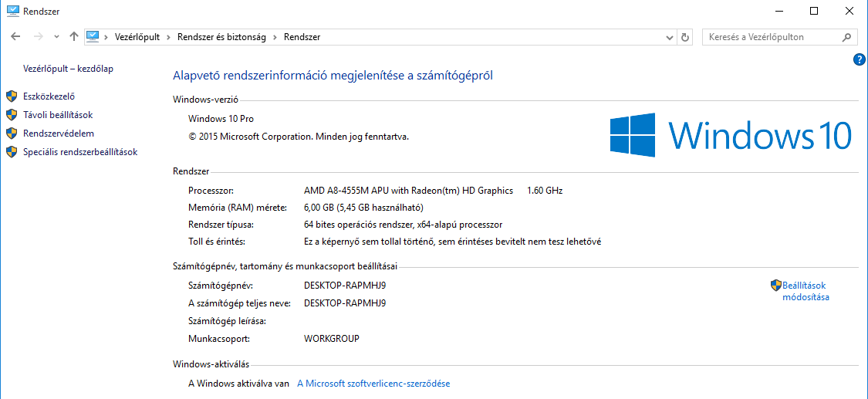Click Beállítások módosítása link
The width and height of the screenshot is (868, 399).
point(805,291)
